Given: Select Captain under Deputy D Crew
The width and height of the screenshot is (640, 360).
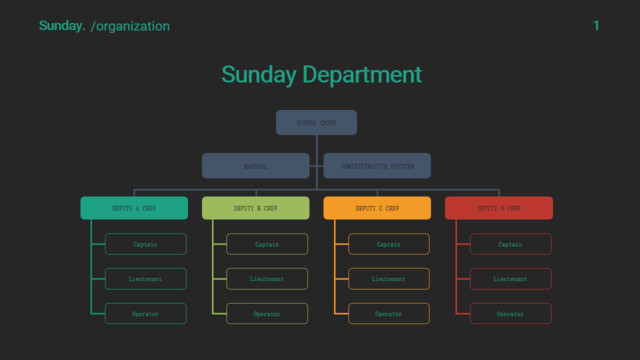Looking at the screenshot, I should 511,244.
